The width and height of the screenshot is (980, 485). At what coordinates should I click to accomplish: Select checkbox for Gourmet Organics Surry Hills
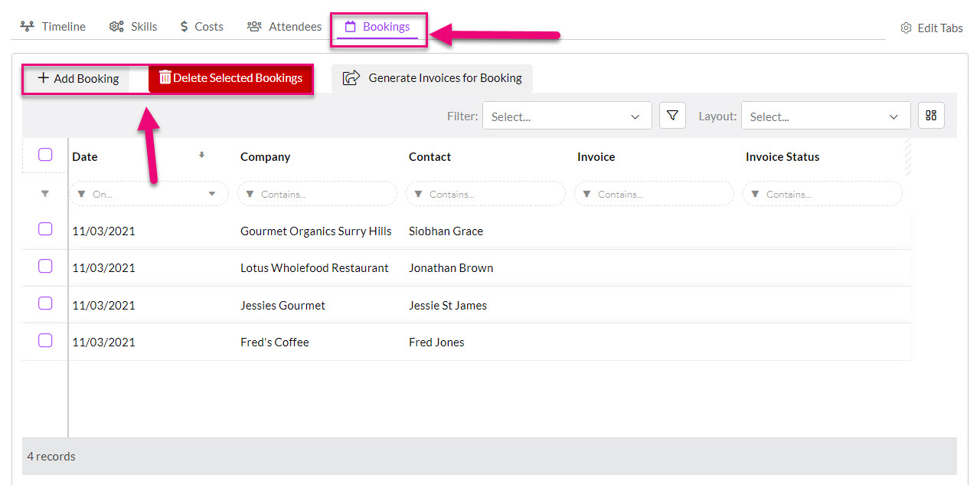click(x=45, y=229)
